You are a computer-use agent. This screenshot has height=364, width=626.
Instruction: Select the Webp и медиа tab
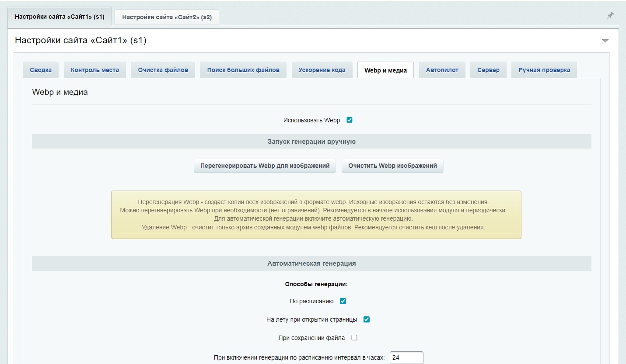point(385,70)
